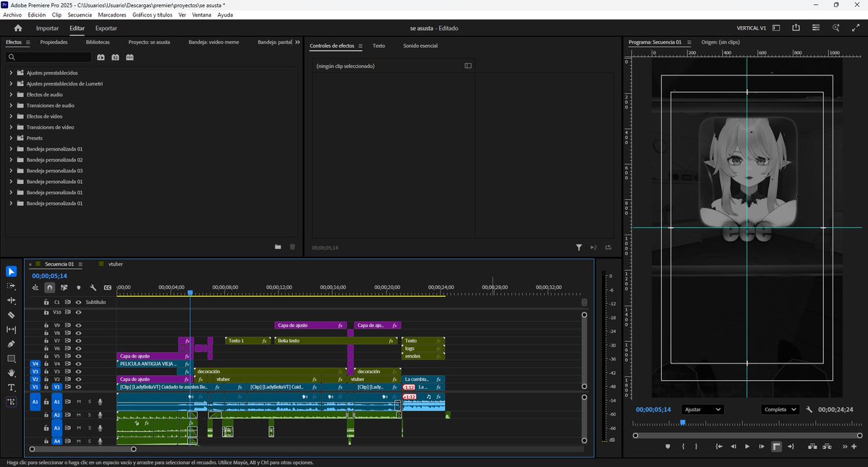This screenshot has height=467, width=868.
Task: Mute audio track A1
Action: pyautogui.click(x=77, y=401)
